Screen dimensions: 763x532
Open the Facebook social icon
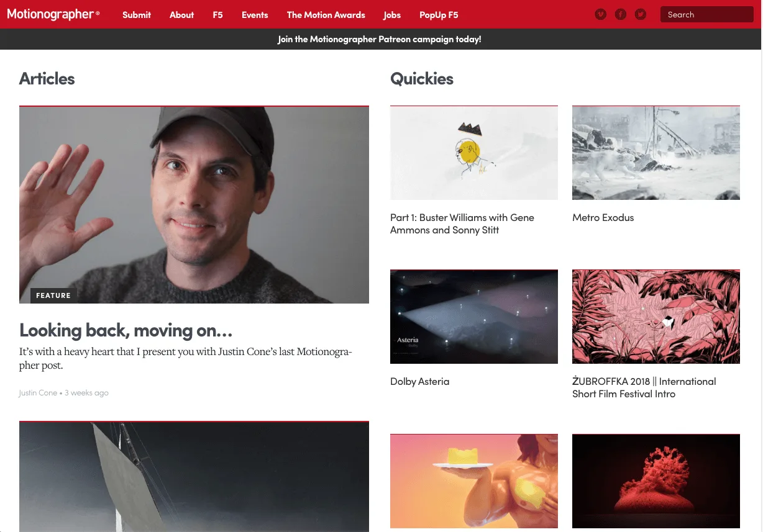(620, 14)
